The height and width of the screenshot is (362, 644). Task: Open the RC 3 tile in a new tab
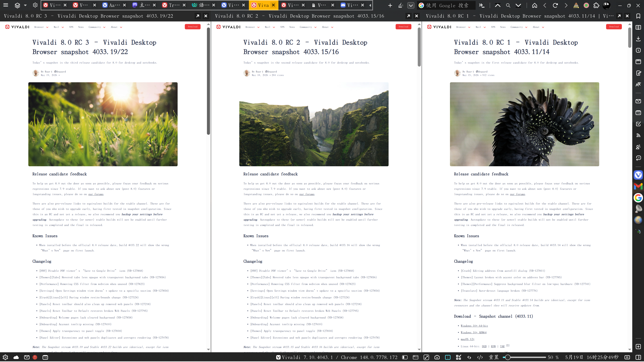pyautogui.click(x=198, y=16)
